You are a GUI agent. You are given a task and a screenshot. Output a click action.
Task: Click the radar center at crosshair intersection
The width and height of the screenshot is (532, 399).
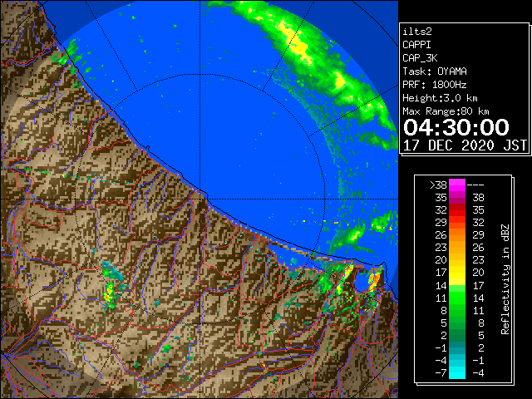[200, 199]
